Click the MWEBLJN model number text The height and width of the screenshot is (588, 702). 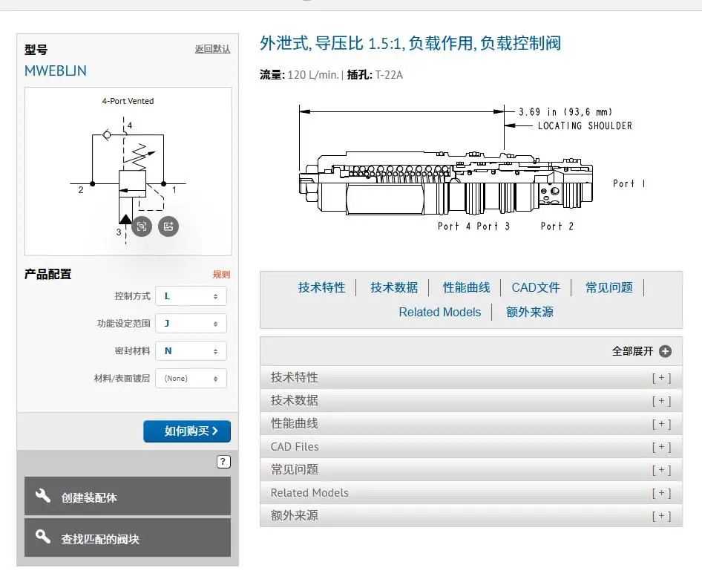pos(56,71)
